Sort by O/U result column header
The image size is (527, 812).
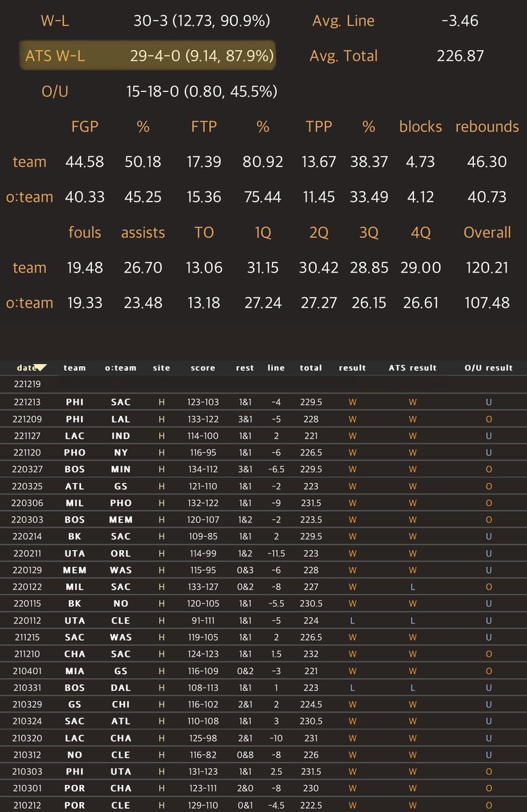pyautogui.click(x=488, y=368)
